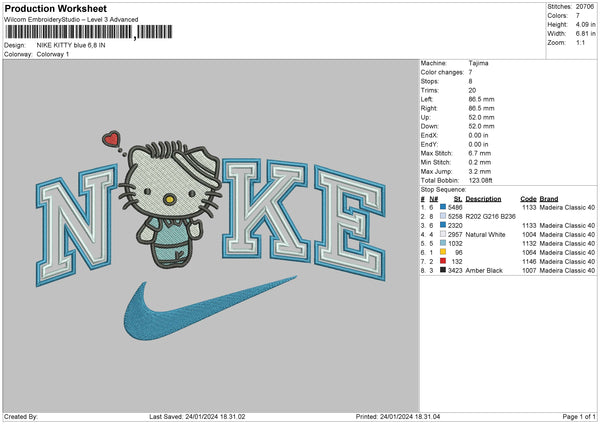Viewport: 600px width, 424px height.
Task: Select design name NIKE KITTY blue 6,8 IN
Action: tap(71, 45)
